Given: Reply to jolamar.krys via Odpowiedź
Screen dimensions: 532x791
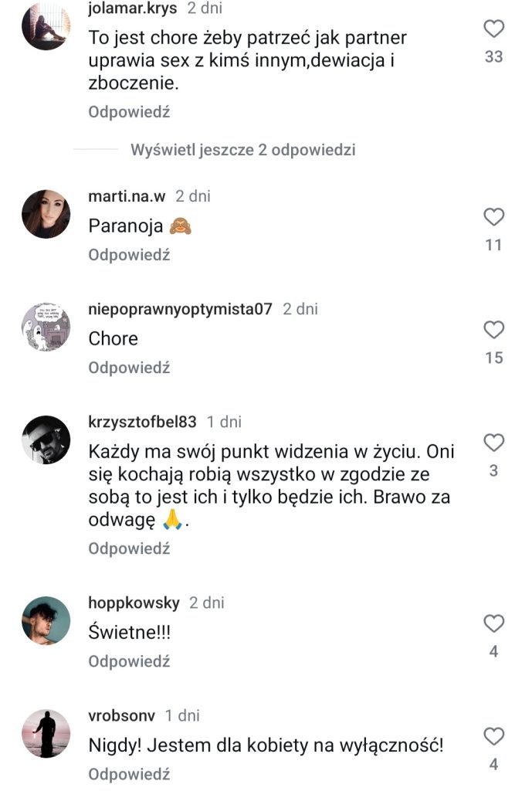Looking at the screenshot, I should [129, 112].
